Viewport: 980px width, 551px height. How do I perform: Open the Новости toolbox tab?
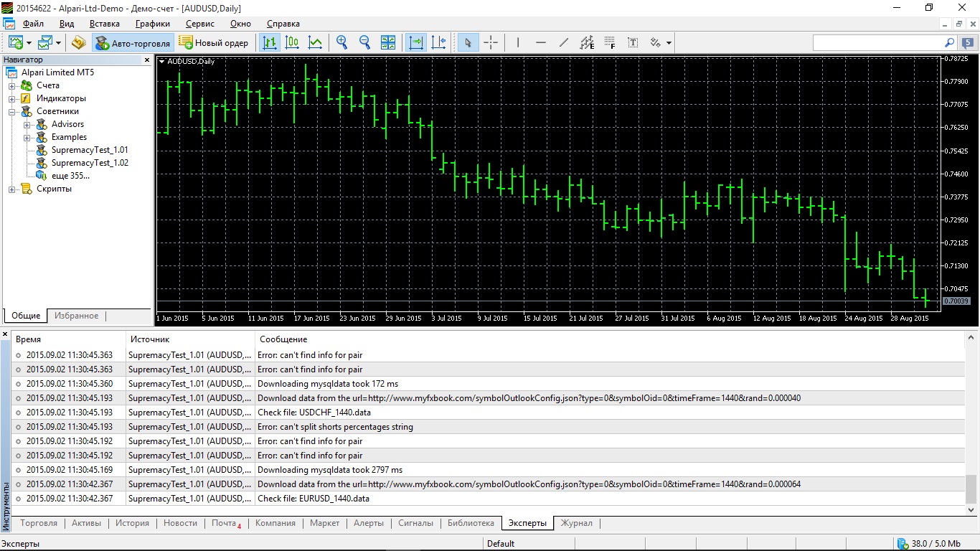[180, 523]
